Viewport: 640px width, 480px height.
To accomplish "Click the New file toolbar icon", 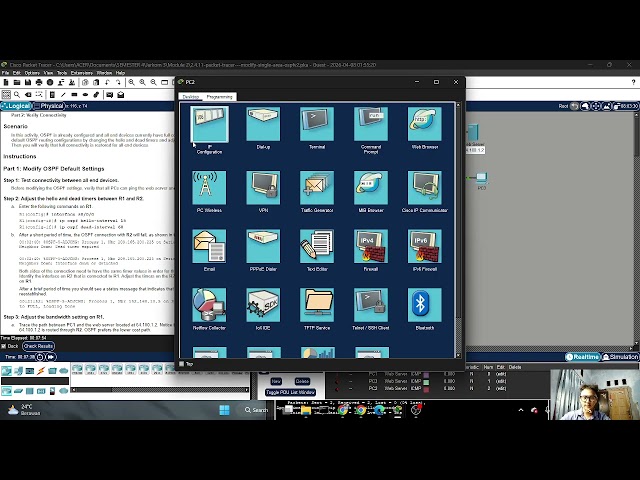I will point(6,82).
